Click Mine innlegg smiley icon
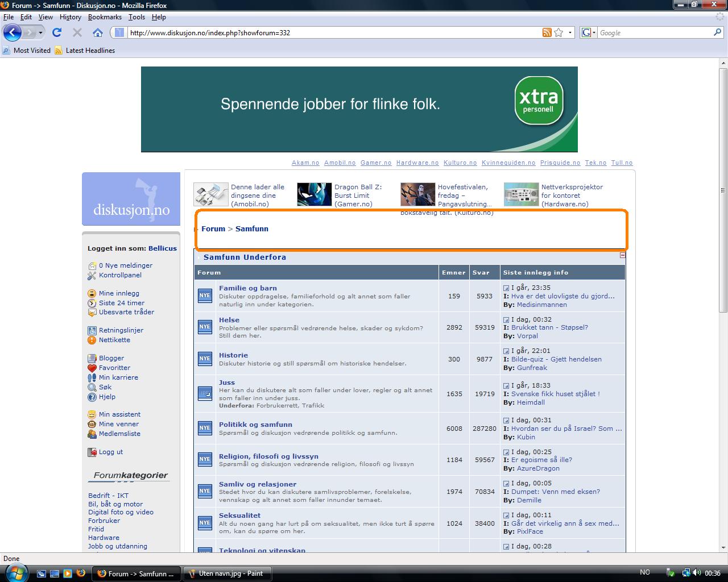The width and height of the screenshot is (728, 582). [x=92, y=293]
